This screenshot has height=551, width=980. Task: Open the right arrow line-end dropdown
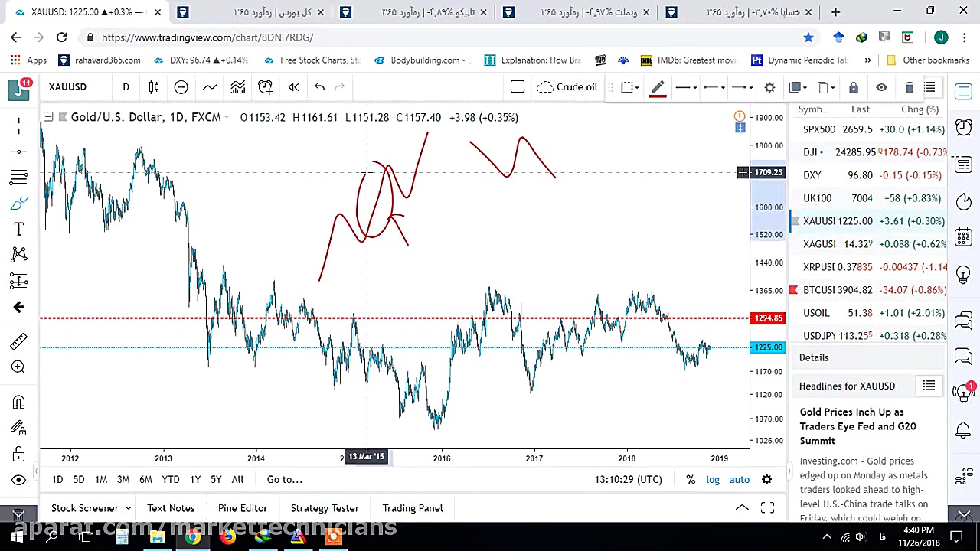point(743,87)
